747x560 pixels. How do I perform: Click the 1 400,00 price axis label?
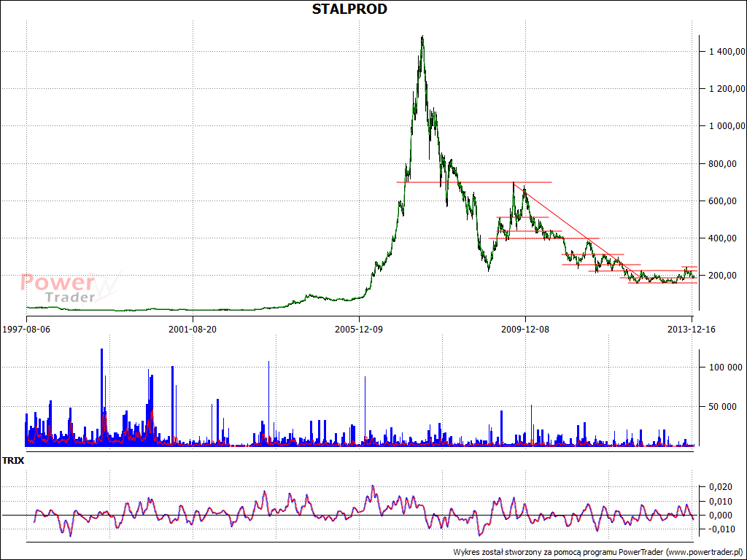pyautogui.click(x=727, y=52)
